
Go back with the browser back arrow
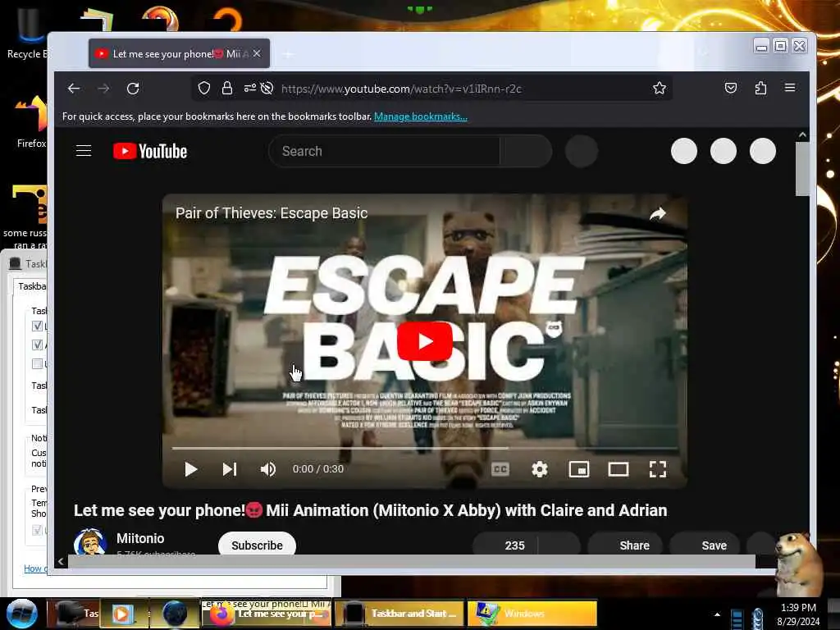74,89
